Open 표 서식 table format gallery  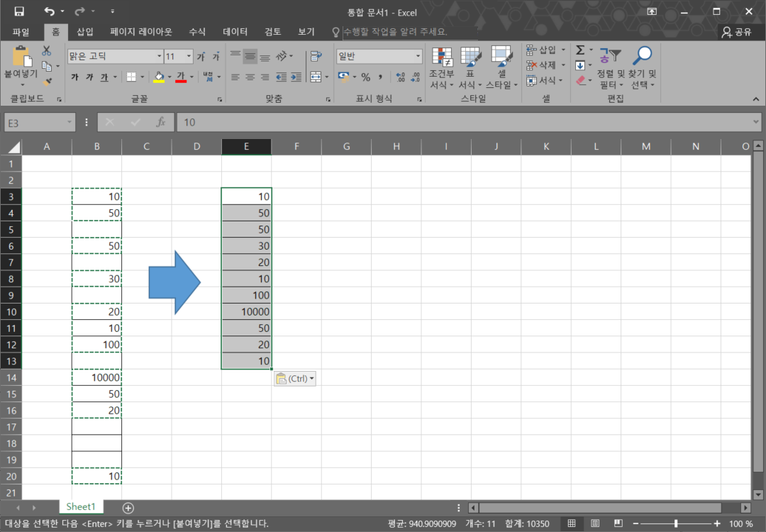[470, 68]
